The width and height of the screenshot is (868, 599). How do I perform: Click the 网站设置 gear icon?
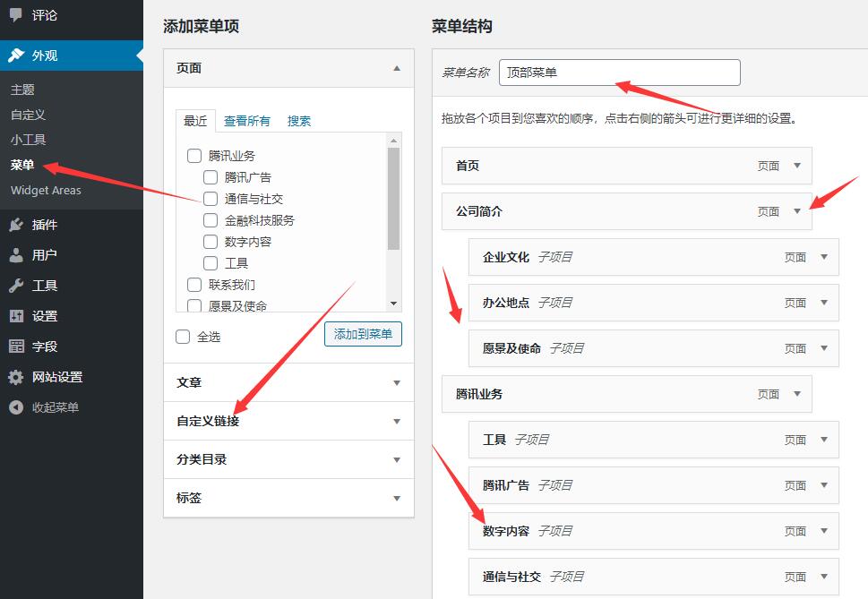16,377
